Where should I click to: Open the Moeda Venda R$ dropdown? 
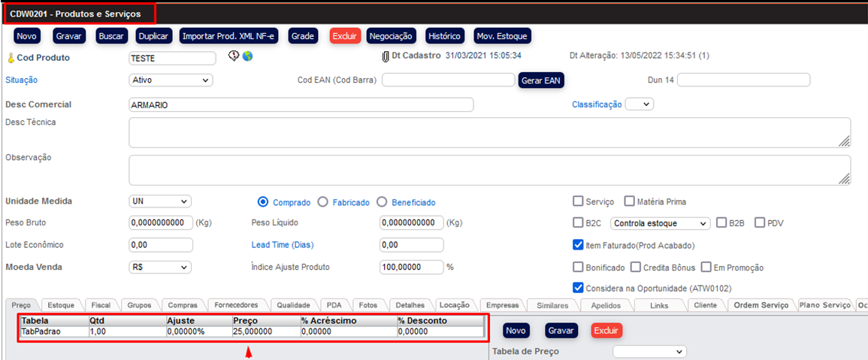(x=160, y=267)
